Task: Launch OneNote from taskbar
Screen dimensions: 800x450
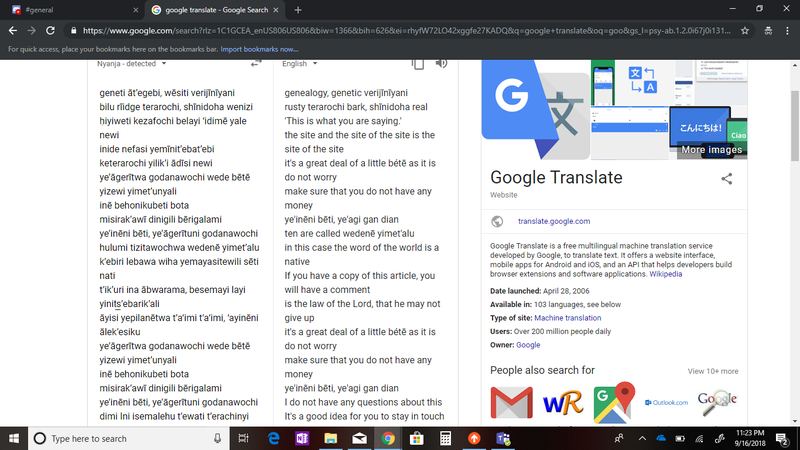Action: tap(302, 438)
